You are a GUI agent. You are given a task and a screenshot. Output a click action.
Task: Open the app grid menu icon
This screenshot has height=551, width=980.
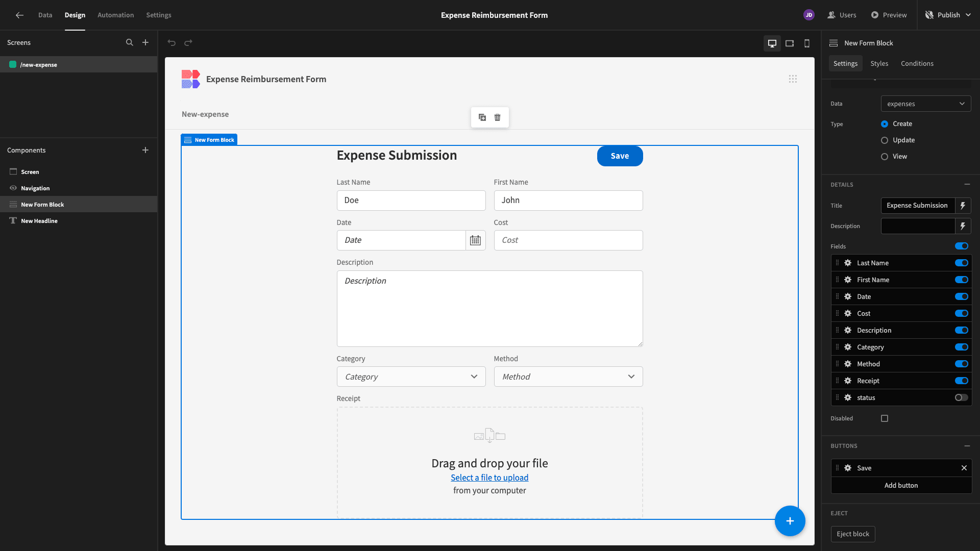(793, 79)
